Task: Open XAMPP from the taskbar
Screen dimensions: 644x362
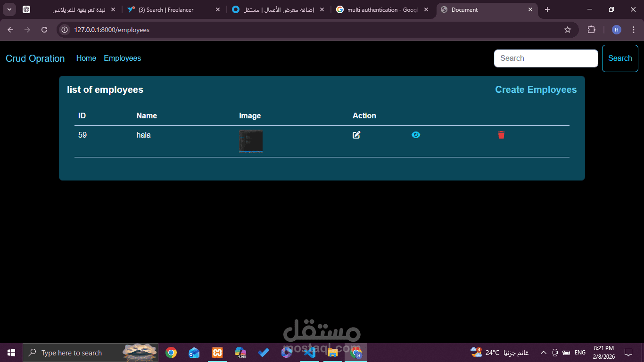Action: tap(217, 353)
